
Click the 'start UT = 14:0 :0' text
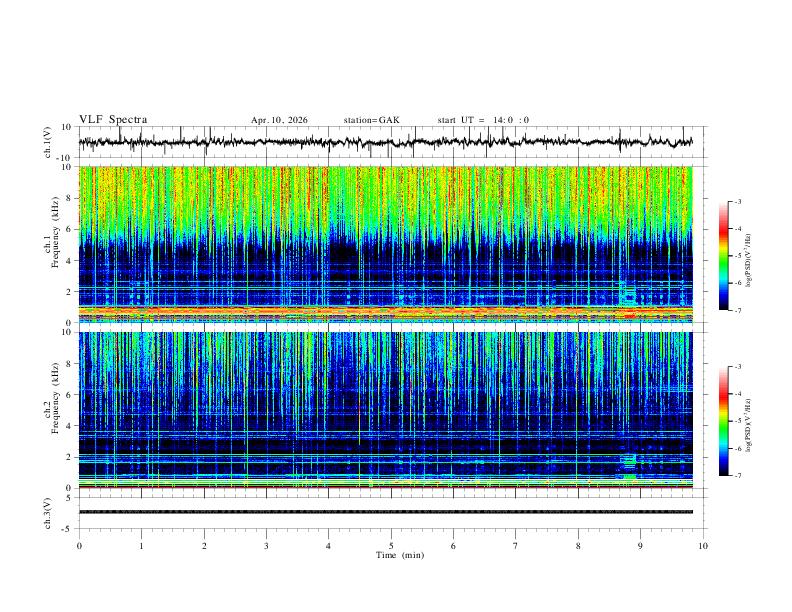tap(483, 120)
